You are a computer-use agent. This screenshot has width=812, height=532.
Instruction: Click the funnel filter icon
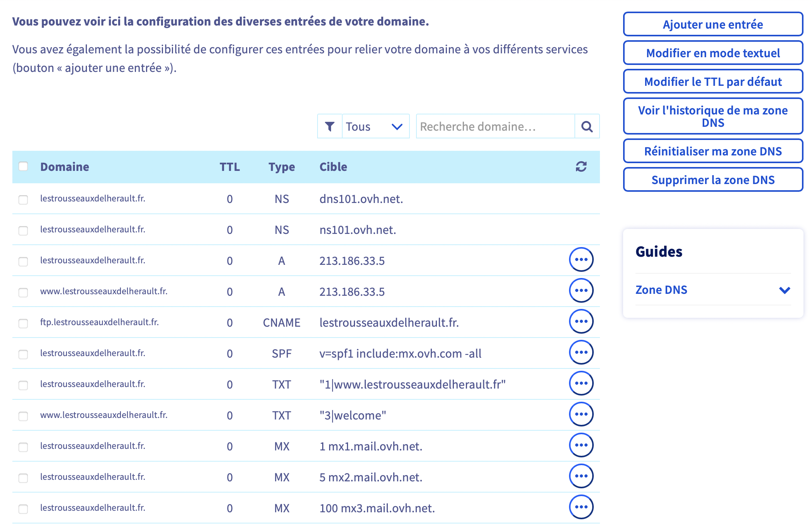click(330, 126)
